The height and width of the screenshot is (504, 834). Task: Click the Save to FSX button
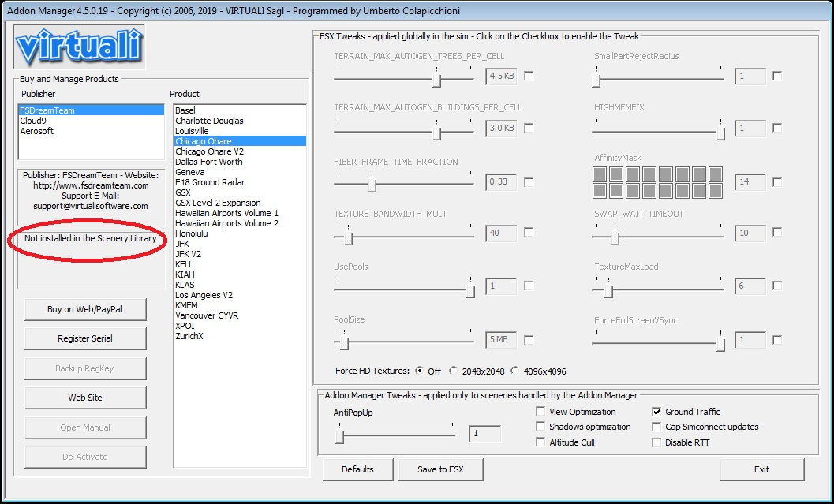tap(439, 469)
